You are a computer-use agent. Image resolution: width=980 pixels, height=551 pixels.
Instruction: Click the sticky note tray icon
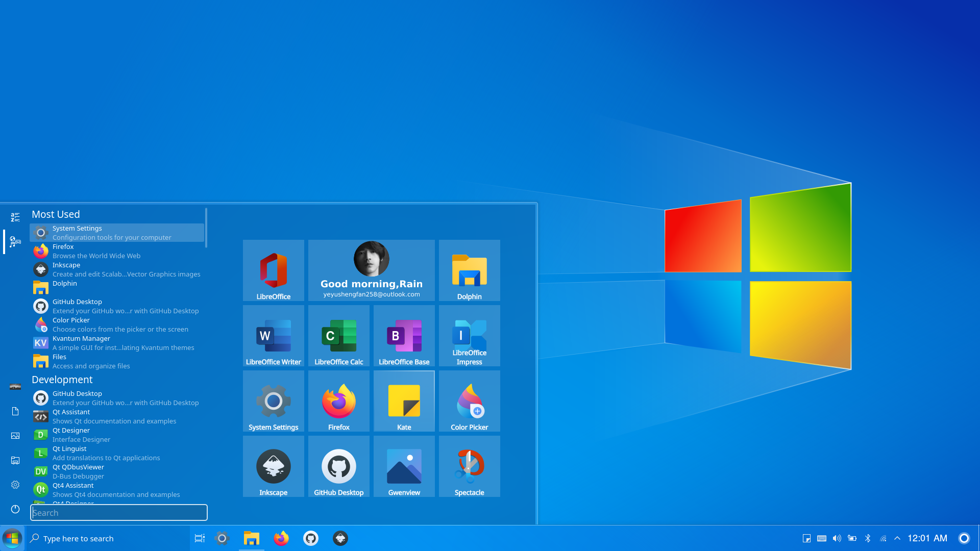806,538
